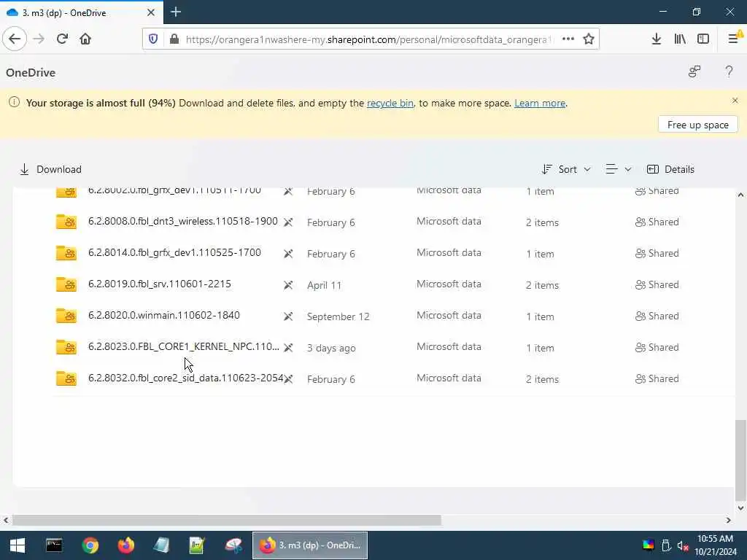
Task: Click folder icon of 6.2.8032.0.fbl_core2_sid_data
Action: tap(66, 378)
